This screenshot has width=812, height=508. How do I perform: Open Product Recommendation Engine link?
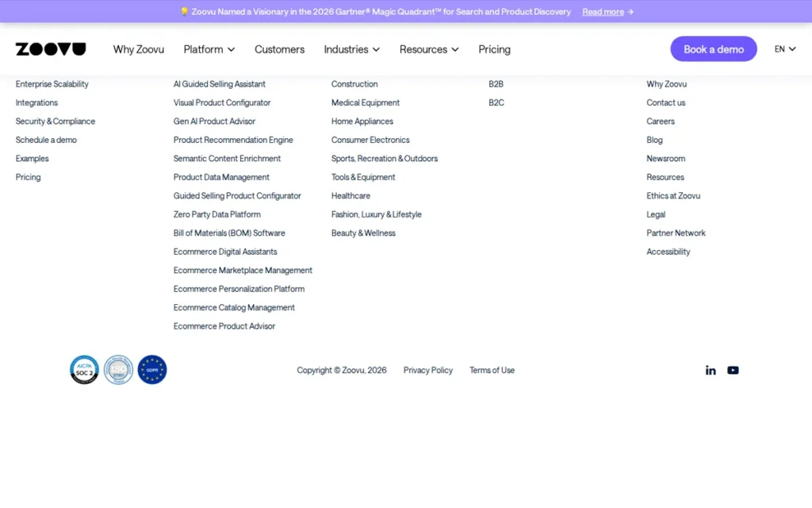coord(233,140)
